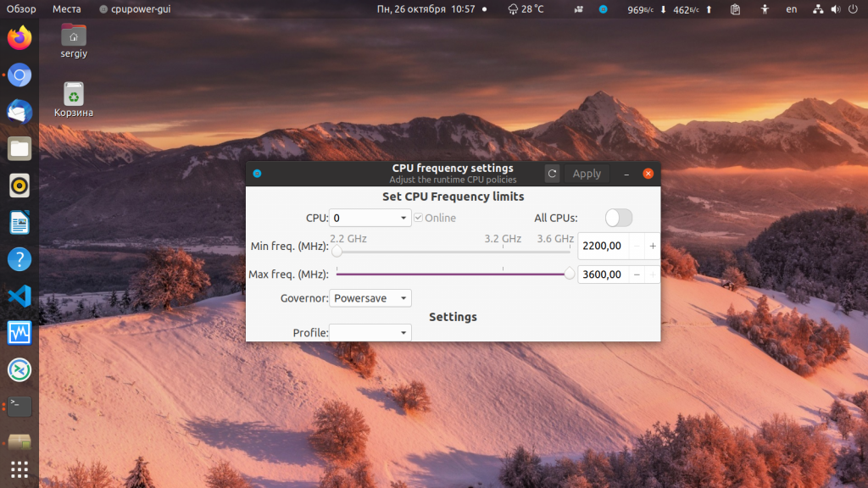Open Firefox from the dock
The image size is (868, 488).
click(19, 38)
